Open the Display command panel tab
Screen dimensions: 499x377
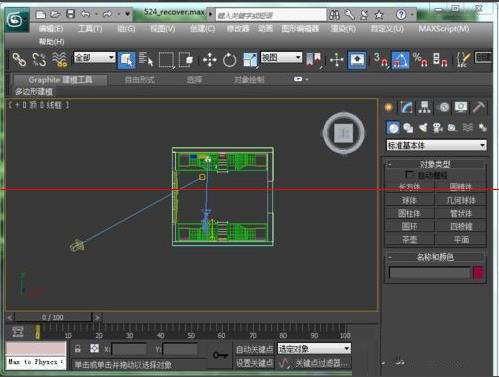[x=461, y=107]
